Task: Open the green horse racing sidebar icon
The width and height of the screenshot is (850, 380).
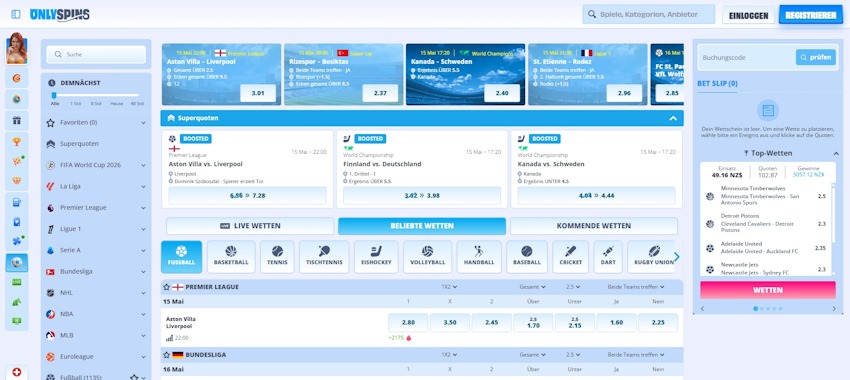Action: (17, 301)
